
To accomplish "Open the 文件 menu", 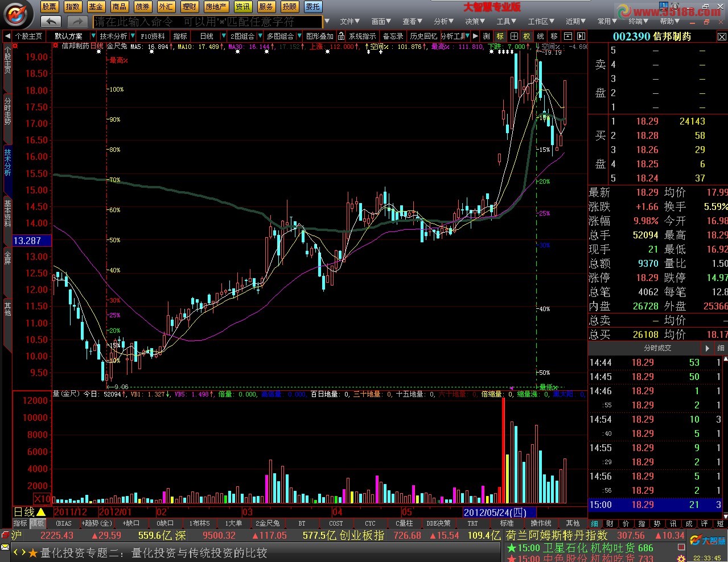I will [349, 22].
